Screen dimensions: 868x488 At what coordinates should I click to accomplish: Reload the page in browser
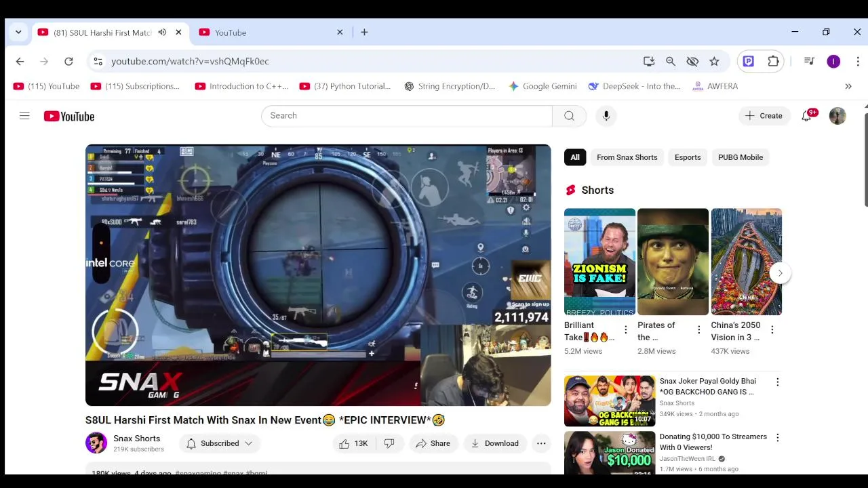pyautogui.click(x=68, y=61)
